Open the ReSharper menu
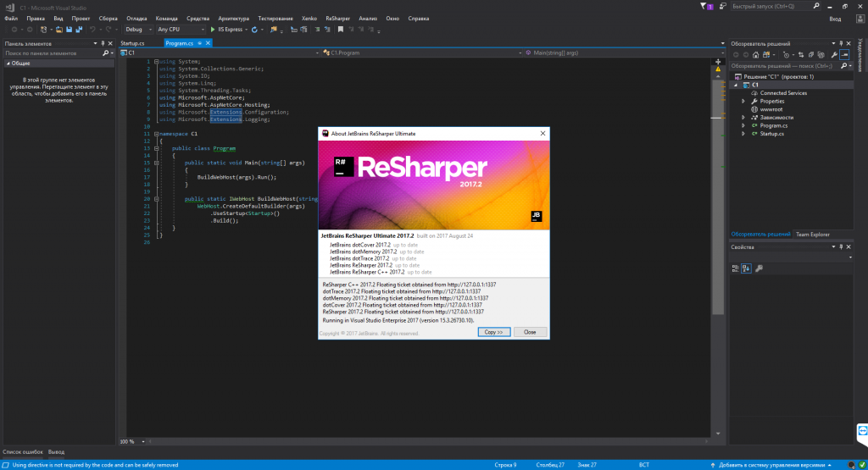This screenshot has height=470, width=868. point(337,19)
